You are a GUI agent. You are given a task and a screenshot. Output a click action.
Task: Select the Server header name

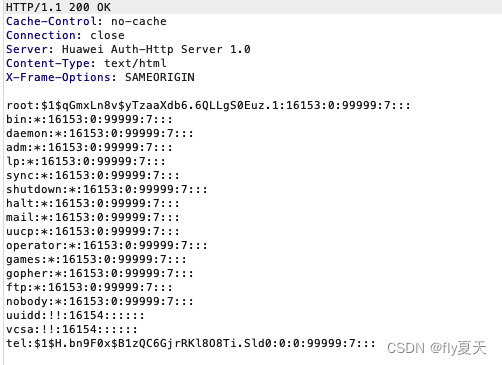(x=30, y=49)
